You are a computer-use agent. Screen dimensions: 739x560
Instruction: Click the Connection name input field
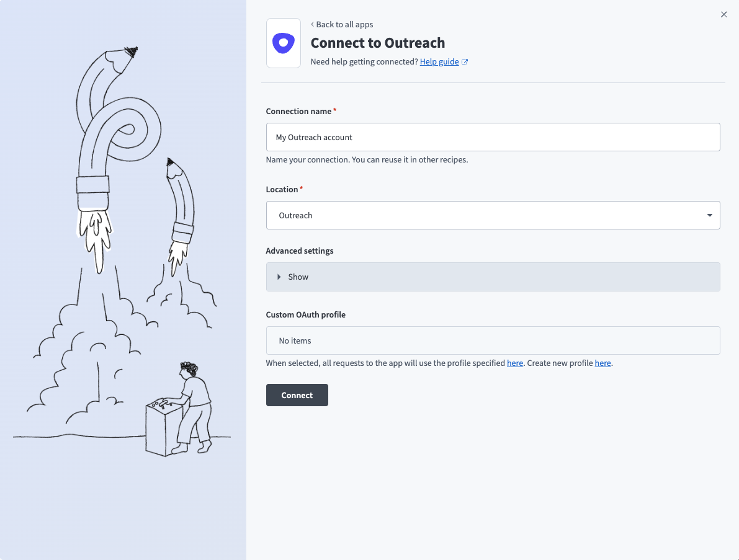tap(493, 137)
